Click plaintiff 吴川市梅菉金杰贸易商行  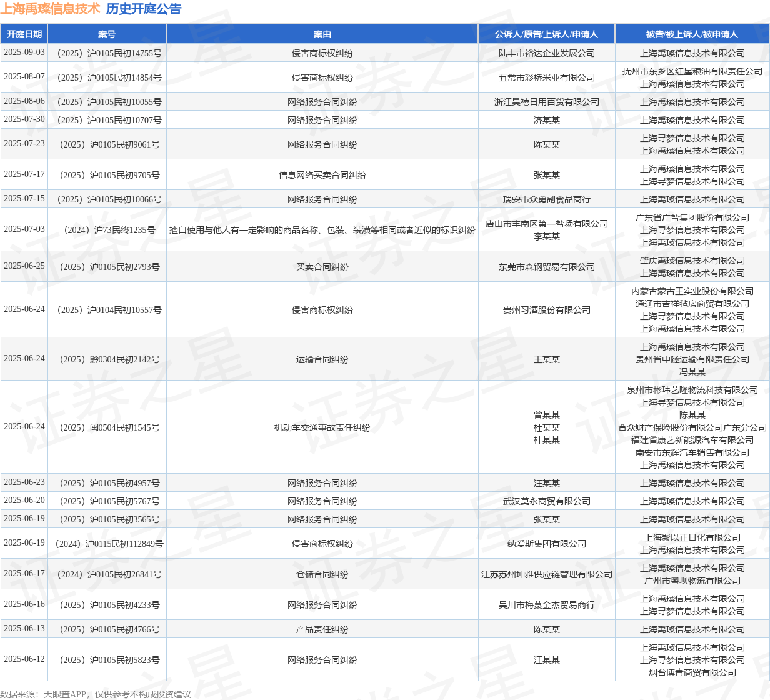pos(547,605)
